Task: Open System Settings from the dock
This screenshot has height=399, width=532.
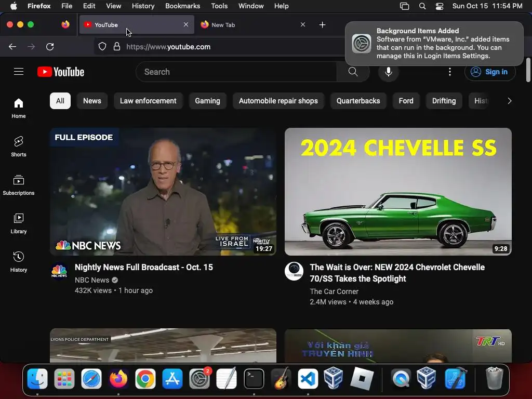Action: 199,379
